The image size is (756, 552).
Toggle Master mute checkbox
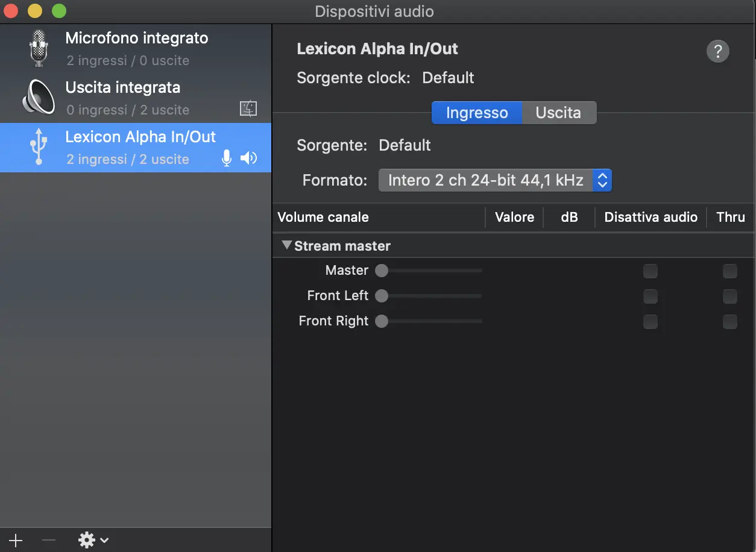(x=650, y=271)
